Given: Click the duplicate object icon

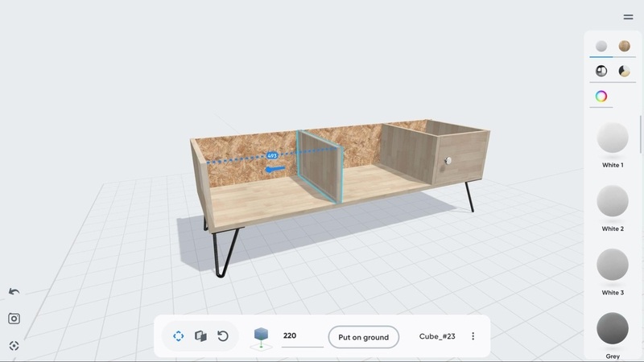Looking at the screenshot, I should click(x=200, y=336).
